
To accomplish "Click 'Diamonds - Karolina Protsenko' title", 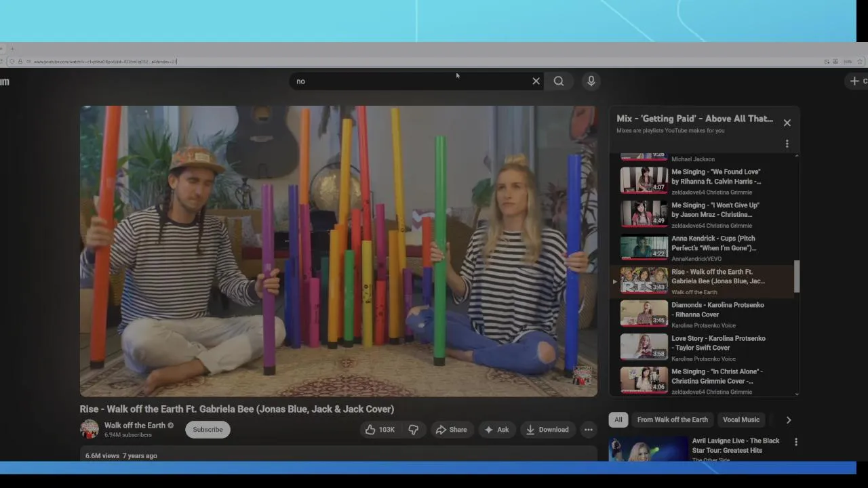I will [x=717, y=310].
